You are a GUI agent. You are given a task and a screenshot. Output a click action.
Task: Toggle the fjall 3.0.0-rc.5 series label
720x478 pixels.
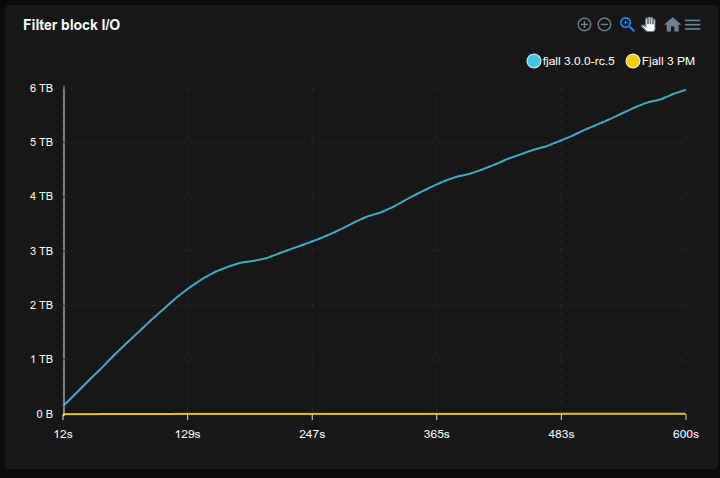coord(578,62)
